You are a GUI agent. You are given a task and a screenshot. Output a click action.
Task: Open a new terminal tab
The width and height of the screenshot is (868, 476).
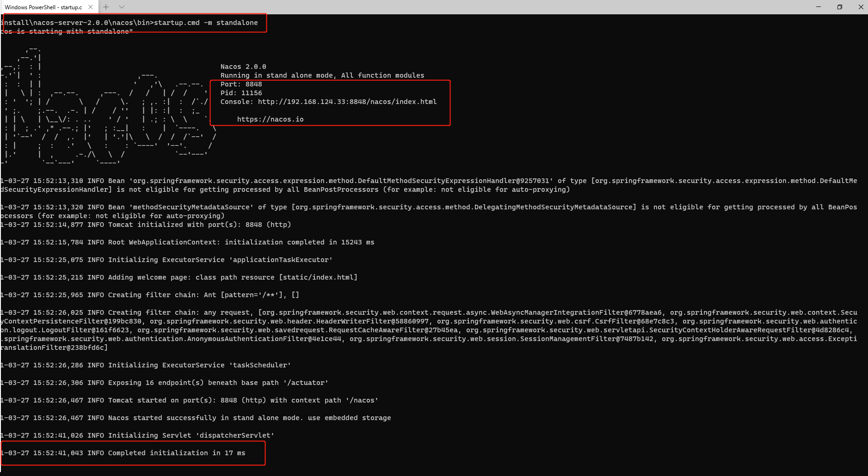point(106,7)
